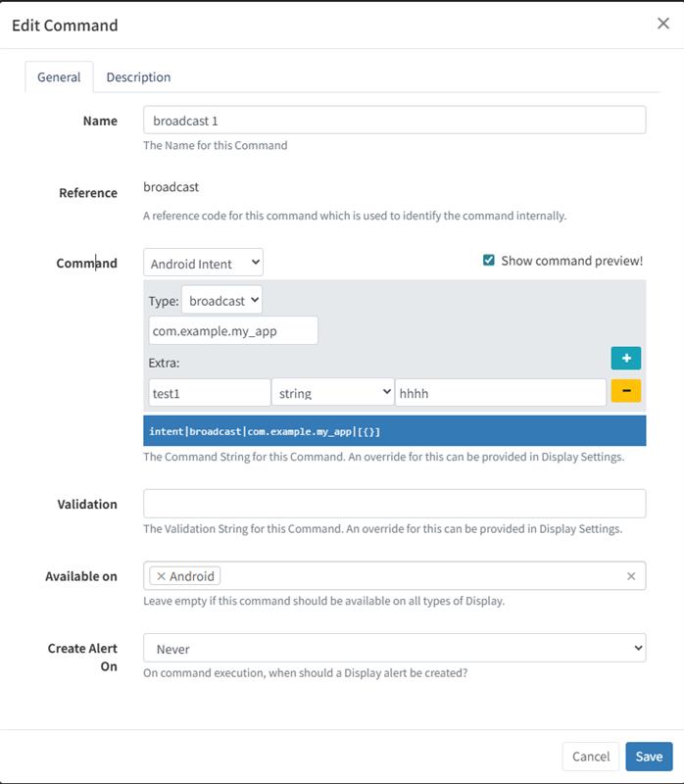The height and width of the screenshot is (784, 684).
Task: Clear all Available on selections
Action: [631, 576]
